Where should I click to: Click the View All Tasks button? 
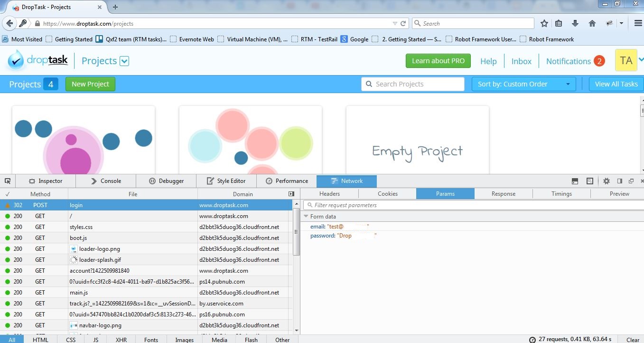[616, 84]
